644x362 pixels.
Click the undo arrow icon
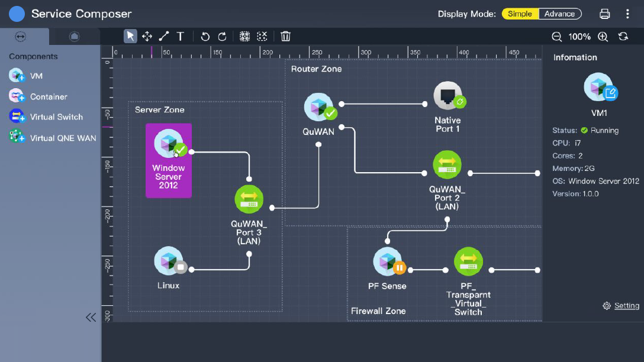click(205, 37)
